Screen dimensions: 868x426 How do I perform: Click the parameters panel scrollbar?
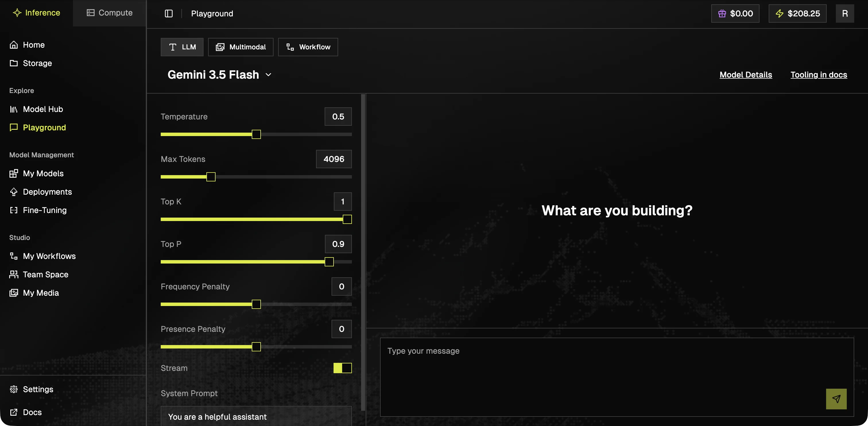[x=363, y=252]
